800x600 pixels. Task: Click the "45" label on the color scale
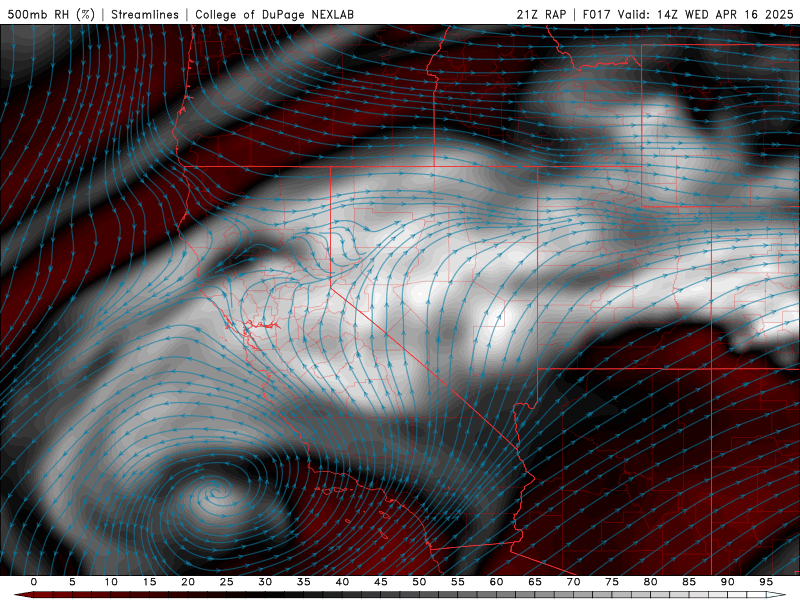381,582
